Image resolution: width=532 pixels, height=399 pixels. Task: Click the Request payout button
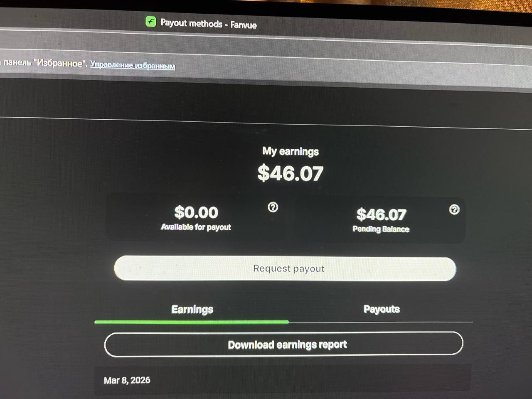(285, 268)
